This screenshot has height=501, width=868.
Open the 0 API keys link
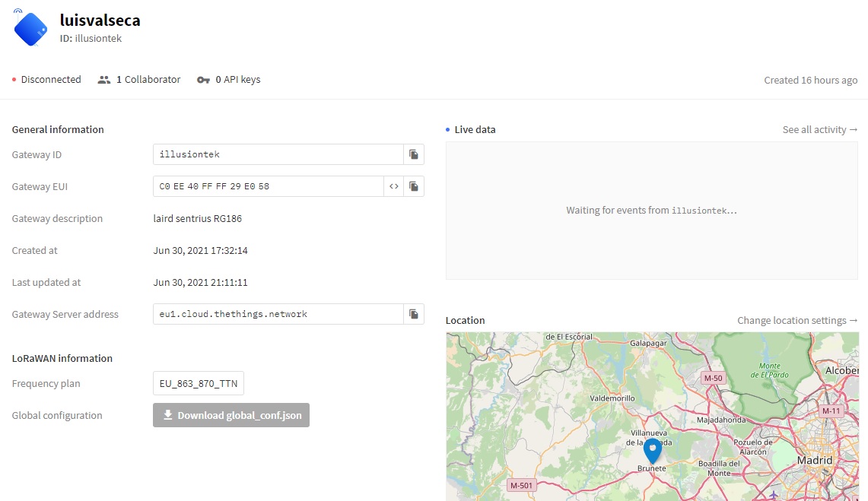click(238, 80)
